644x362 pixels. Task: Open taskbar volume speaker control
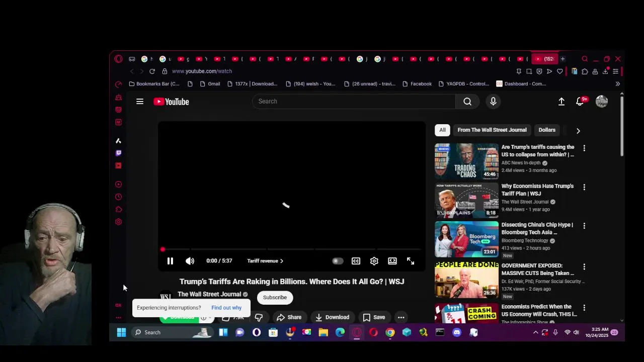click(576, 332)
